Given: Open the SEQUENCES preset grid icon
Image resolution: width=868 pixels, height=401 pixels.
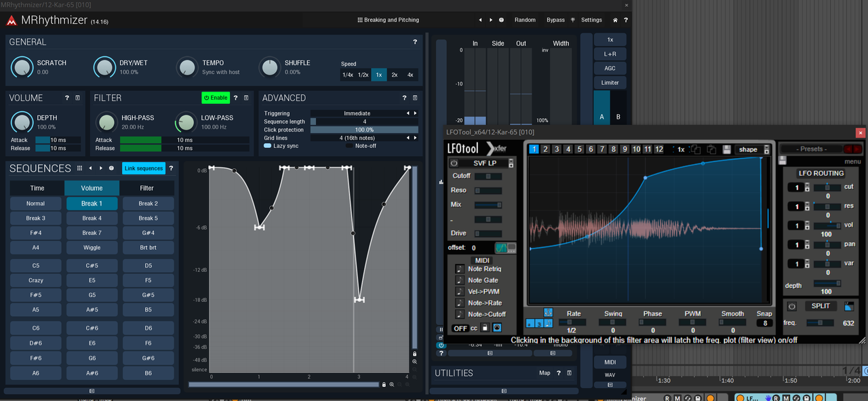Looking at the screenshot, I should pos(79,168).
